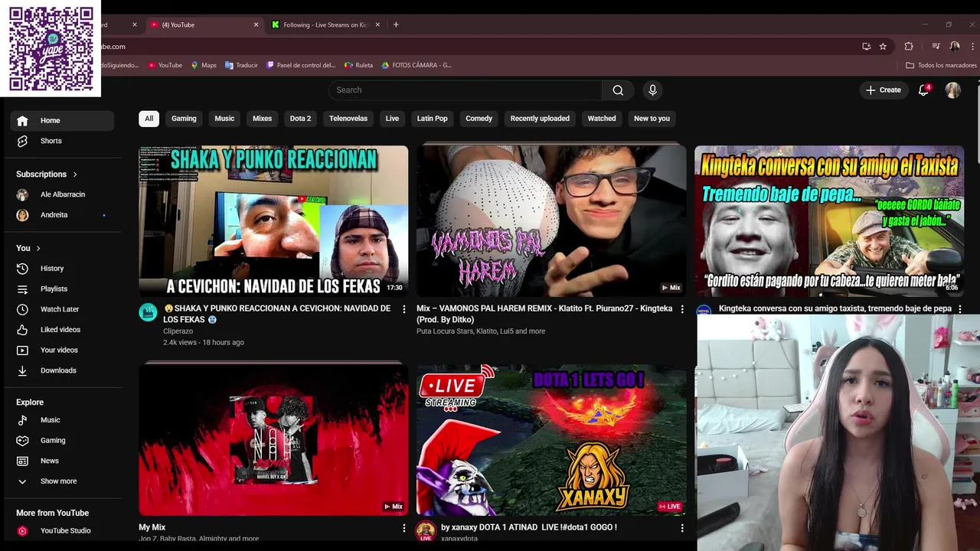Click the Create button

[883, 90]
